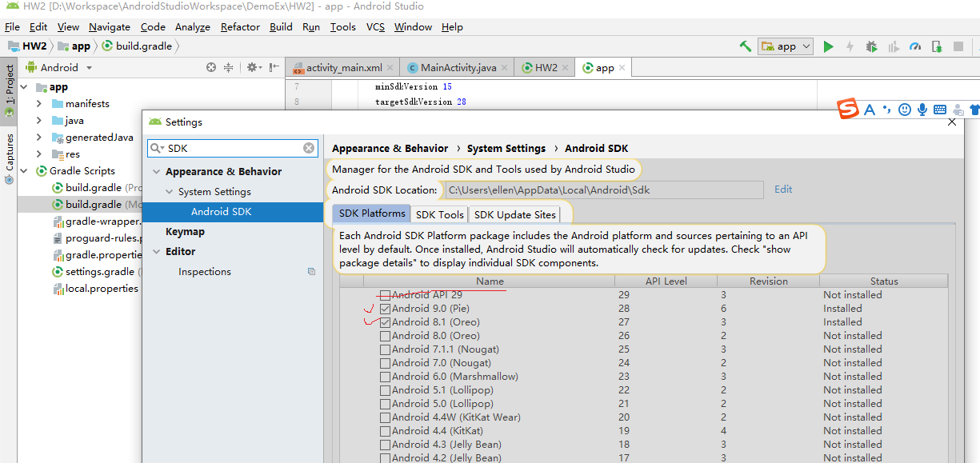
Task: Click the HW2 breadcrumb in navigation bar
Action: pyautogui.click(x=27, y=46)
